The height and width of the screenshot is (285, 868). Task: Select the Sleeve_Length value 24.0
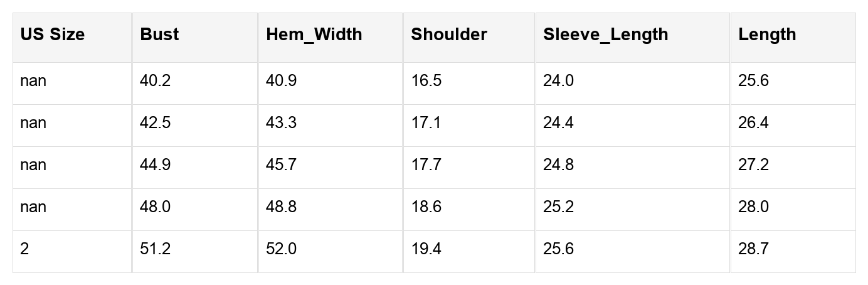coord(558,81)
